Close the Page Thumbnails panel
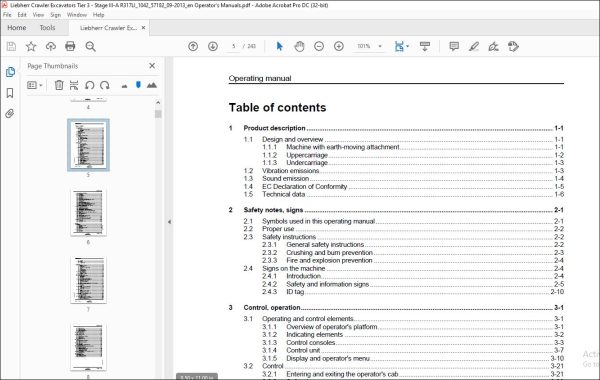 click(x=152, y=66)
